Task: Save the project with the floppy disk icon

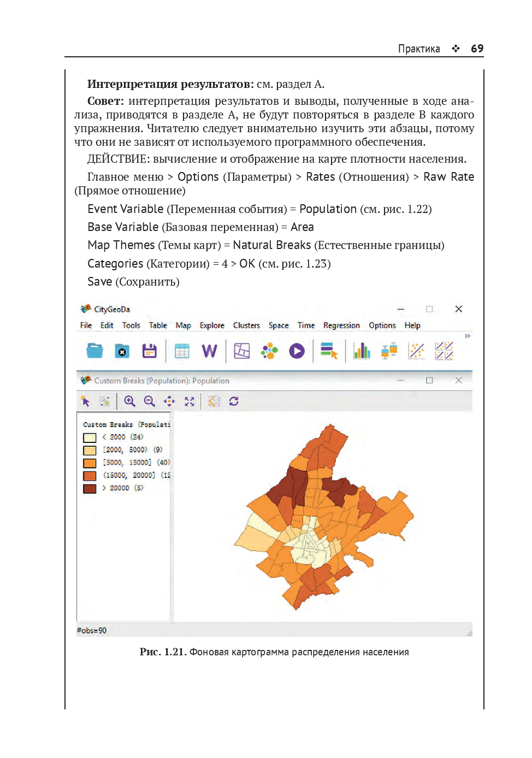Action: tap(149, 351)
